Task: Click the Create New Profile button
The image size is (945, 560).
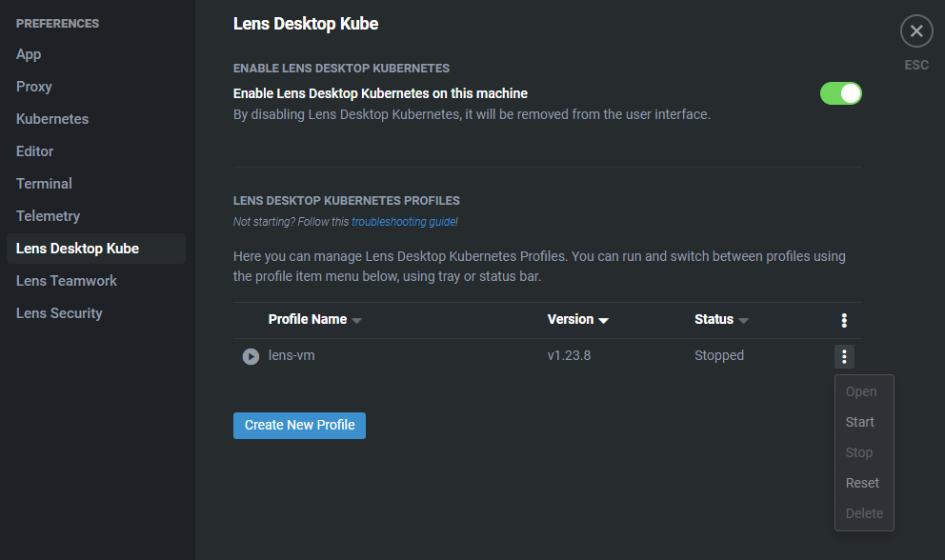Action: 299,426
